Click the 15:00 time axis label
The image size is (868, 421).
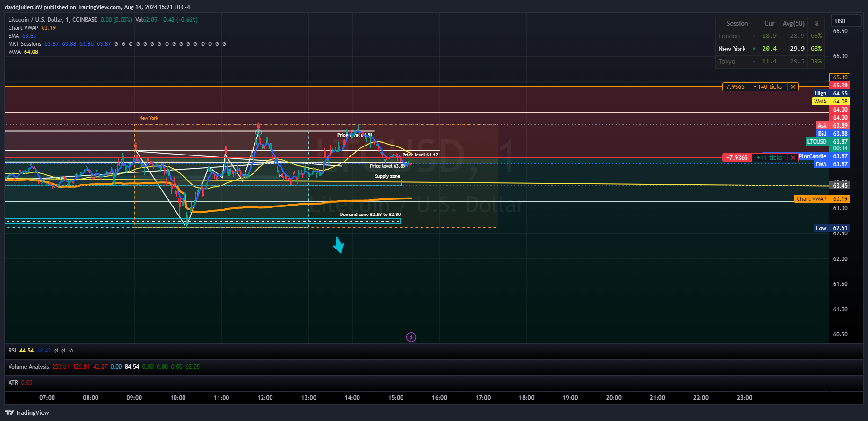pos(396,398)
